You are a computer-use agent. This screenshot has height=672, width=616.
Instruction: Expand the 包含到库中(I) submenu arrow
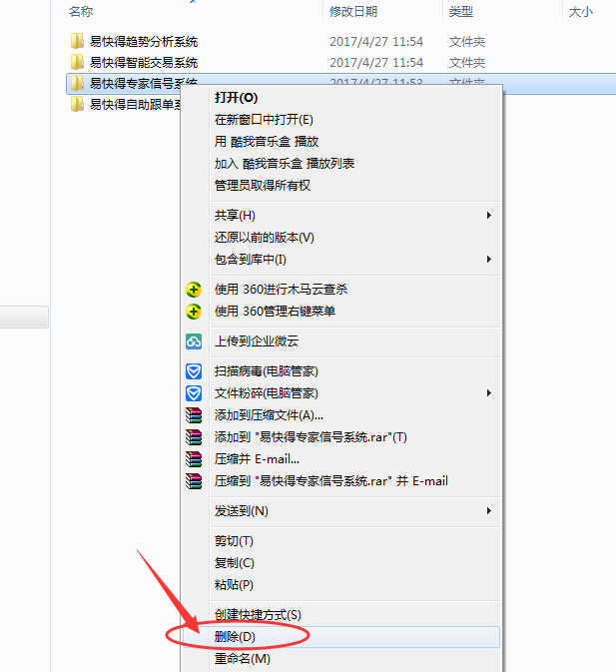(489, 260)
